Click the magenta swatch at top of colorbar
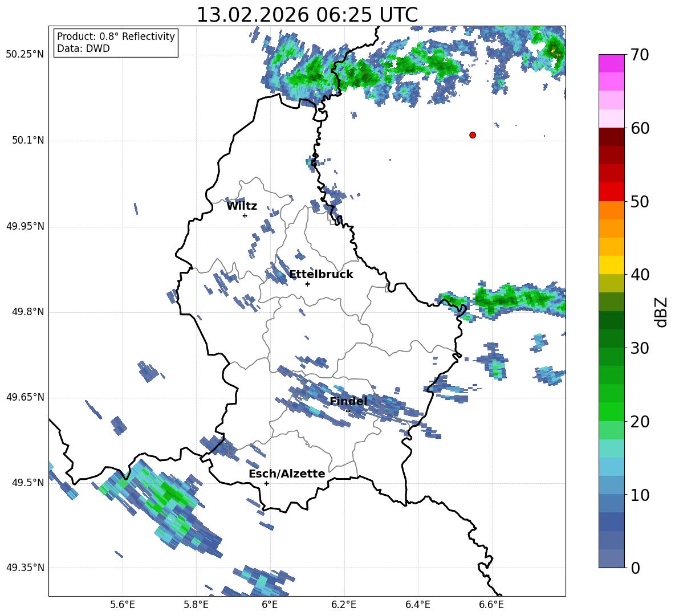The width and height of the screenshot is (675, 616). point(611,63)
